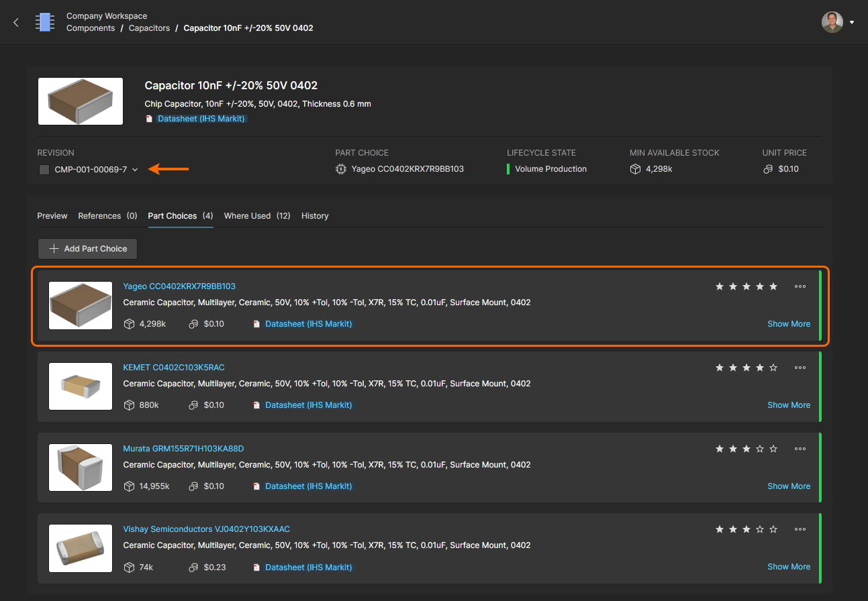Set the Vishay part rating to five stars
The width and height of the screenshot is (868, 601).
tap(773, 529)
